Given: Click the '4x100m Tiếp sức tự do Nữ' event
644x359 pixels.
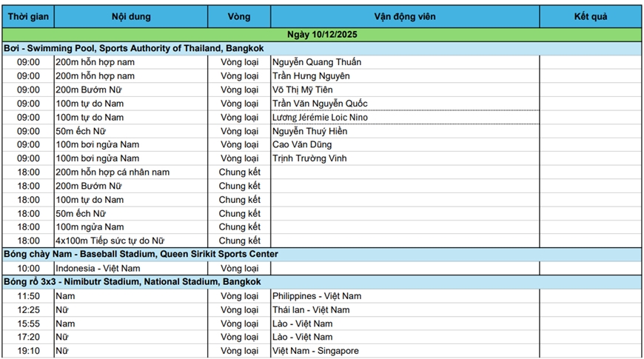Looking at the screenshot, I should pos(110,241).
